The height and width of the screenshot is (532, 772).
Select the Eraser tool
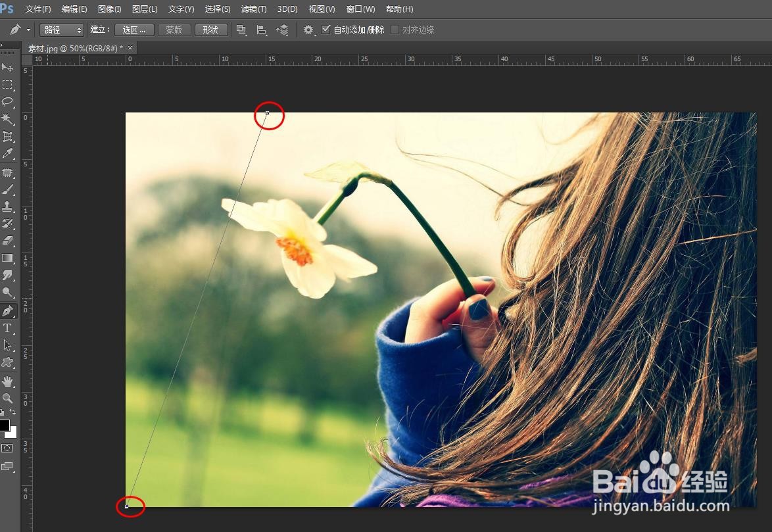pos(7,241)
